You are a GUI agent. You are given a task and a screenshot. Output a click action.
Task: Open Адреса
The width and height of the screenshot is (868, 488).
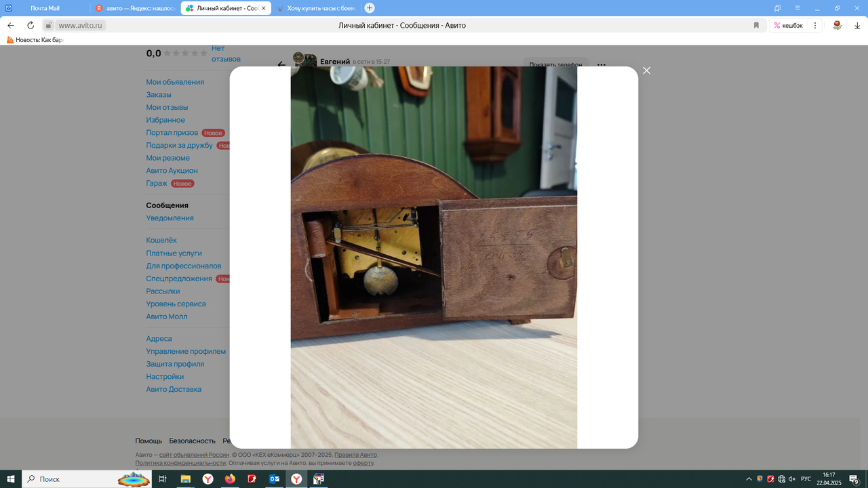pos(159,339)
